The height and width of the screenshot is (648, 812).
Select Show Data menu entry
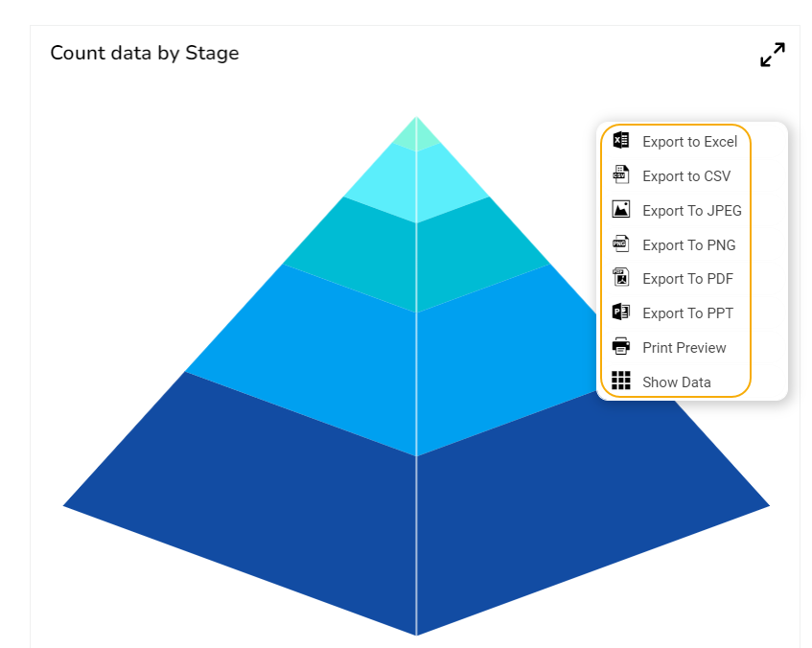(x=676, y=382)
